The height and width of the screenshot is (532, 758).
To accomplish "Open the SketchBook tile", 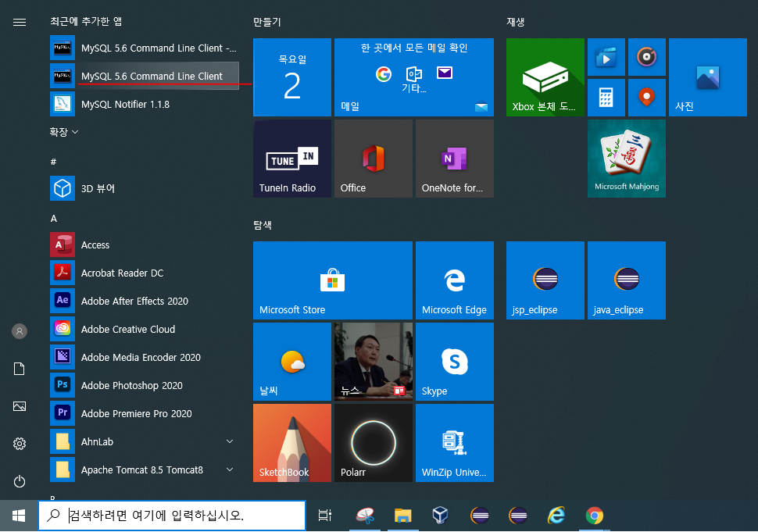I will click(x=292, y=443).
